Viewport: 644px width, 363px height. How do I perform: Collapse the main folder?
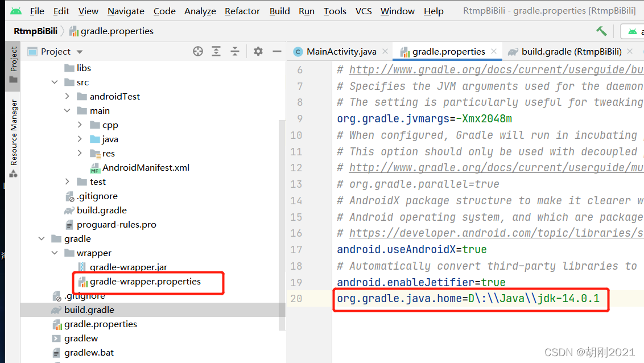(67, 110)
